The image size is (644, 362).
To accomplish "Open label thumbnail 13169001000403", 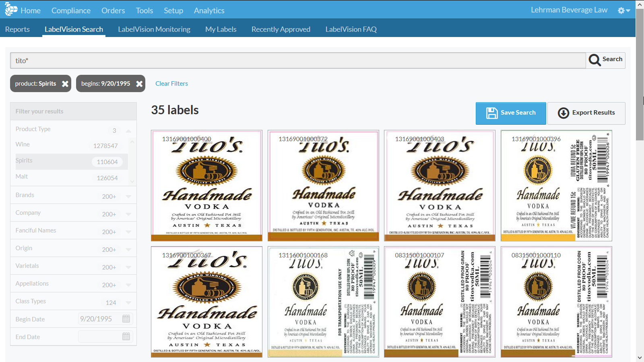I will 440,185.
